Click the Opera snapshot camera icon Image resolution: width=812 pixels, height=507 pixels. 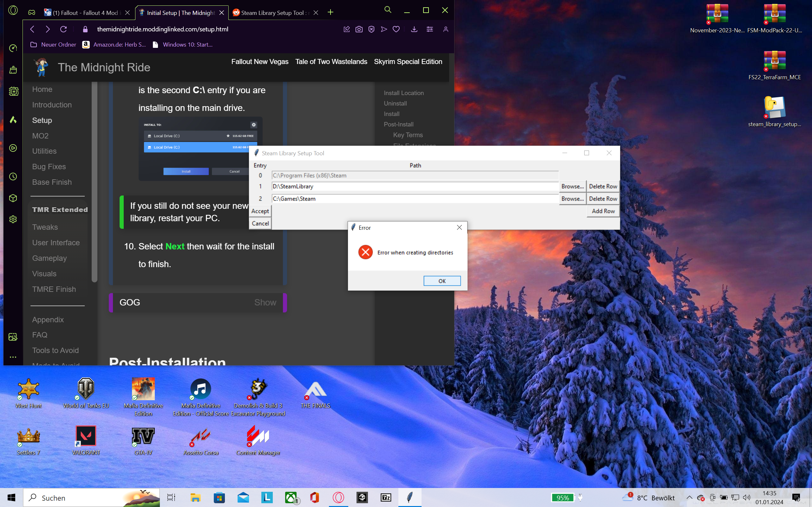(x=359, y=29)
